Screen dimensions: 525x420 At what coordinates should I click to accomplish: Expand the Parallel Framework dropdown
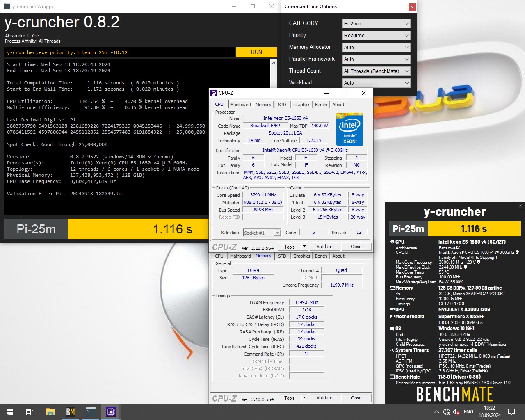tap(376, 59)
